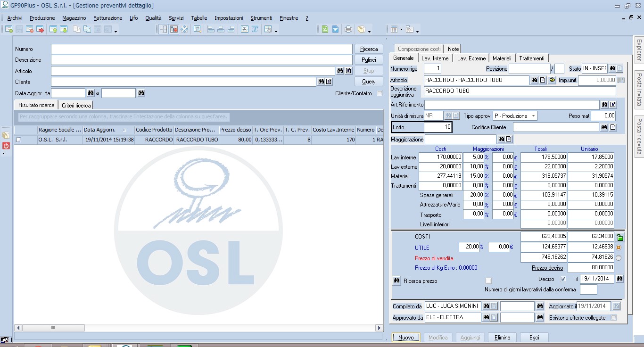
Task: Open date picker binoculars after Data Aggior. da field
Action: tap(91, 93)
